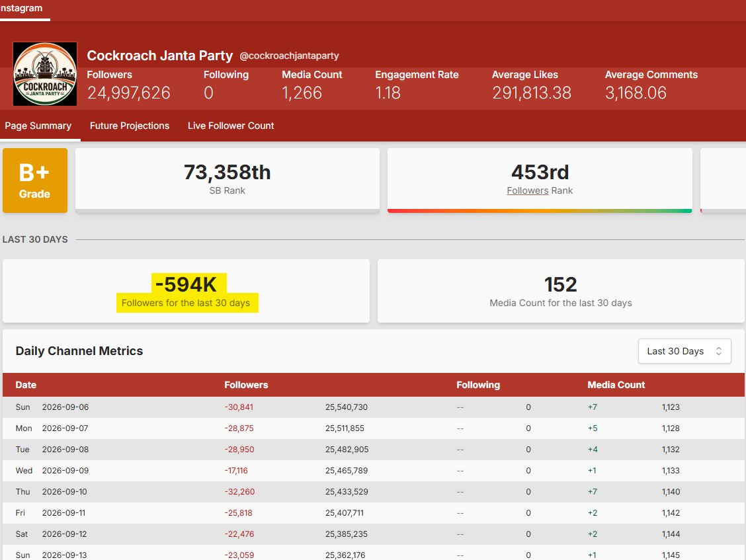
Task: Click the 1,123 media count cell
Action: pos(671,407)
